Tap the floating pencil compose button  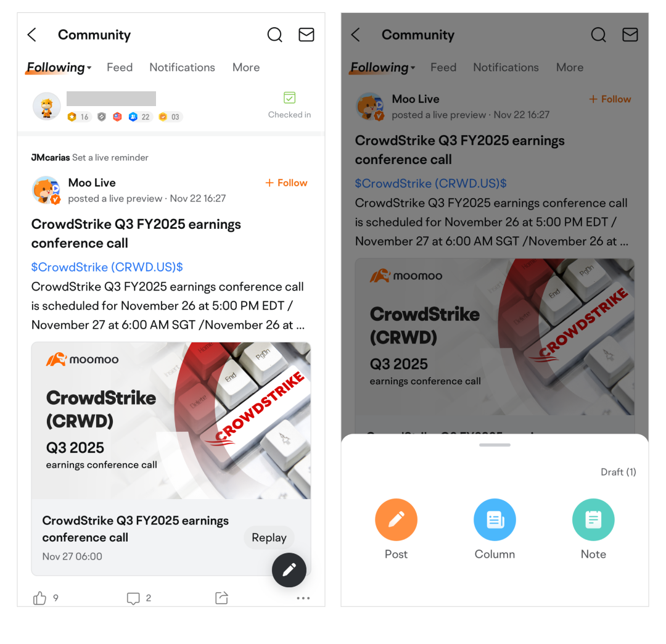point(289,569)
